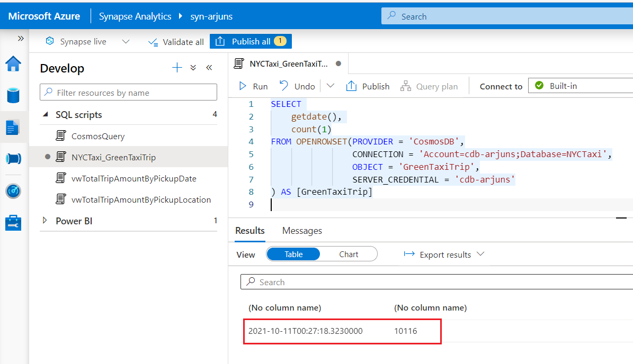Collapse the Develop panel with double chevron

(x=209, y=68)
